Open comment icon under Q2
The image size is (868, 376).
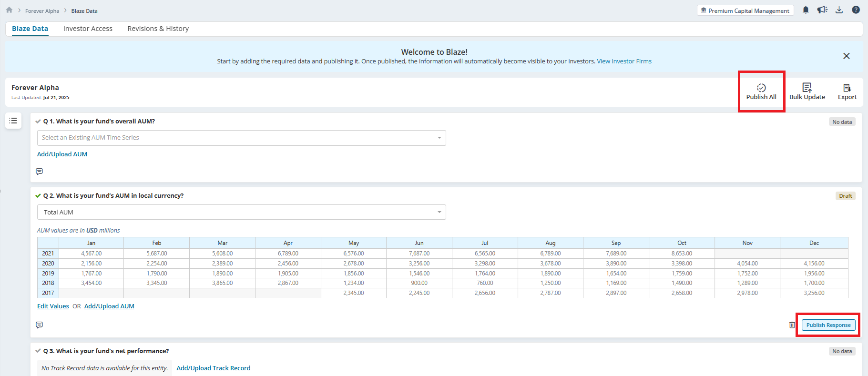point(40,325)
